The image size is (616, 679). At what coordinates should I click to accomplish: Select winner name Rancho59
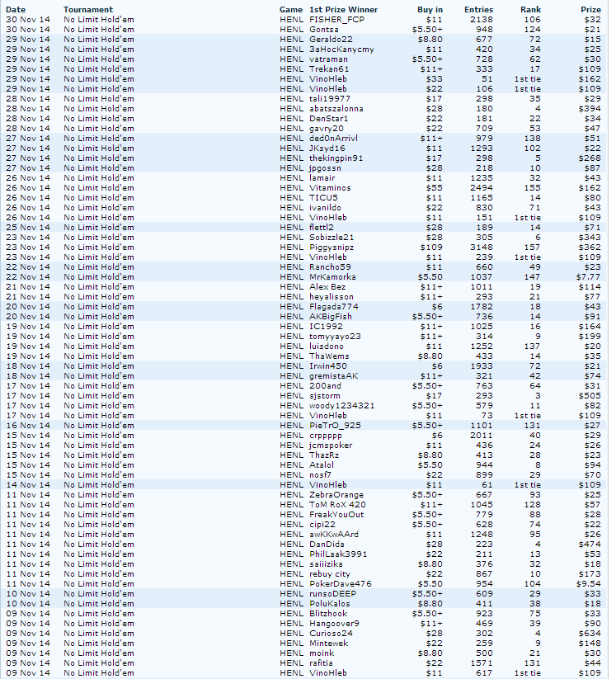click(x=330, y=267)
